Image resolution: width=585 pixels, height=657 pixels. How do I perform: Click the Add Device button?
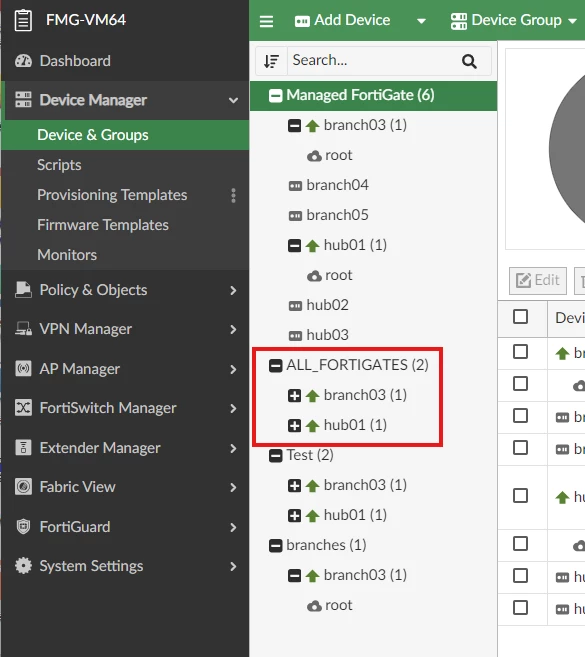[x=343, y=20]
